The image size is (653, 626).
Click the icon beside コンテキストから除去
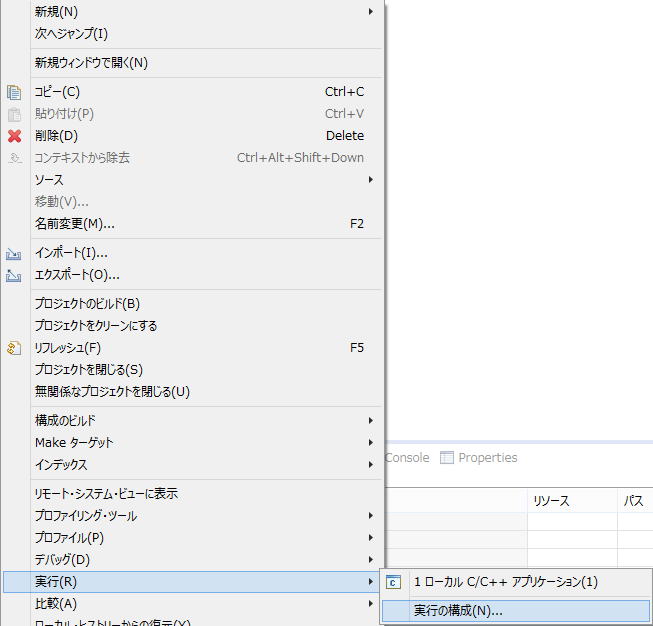[15, 158]
